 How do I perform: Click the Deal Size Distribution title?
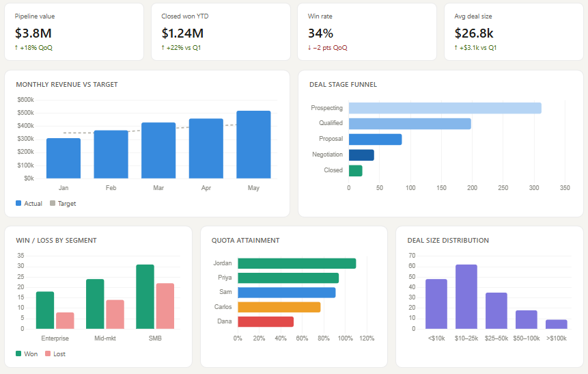tap(448, 240)
